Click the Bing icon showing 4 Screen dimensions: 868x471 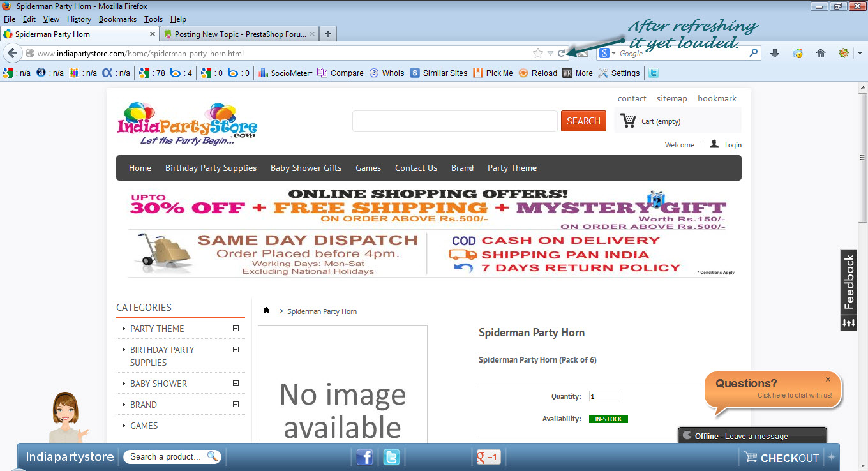pos(174,73)
